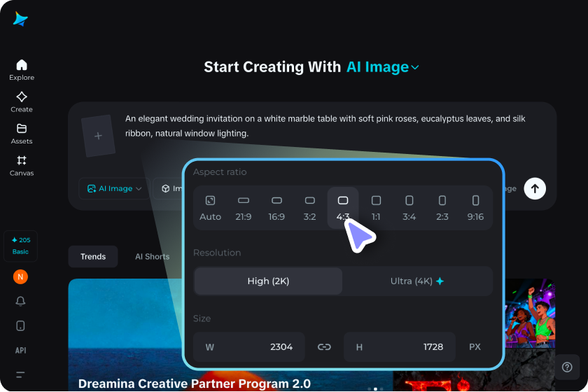Open the Explore home page
588x392 pixels.
coord(22,70)
